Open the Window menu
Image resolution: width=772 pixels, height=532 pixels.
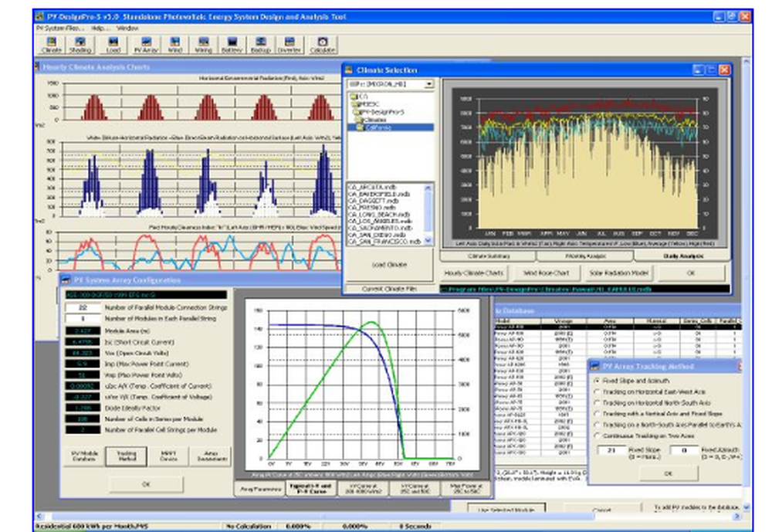click(x=127, y=28)
